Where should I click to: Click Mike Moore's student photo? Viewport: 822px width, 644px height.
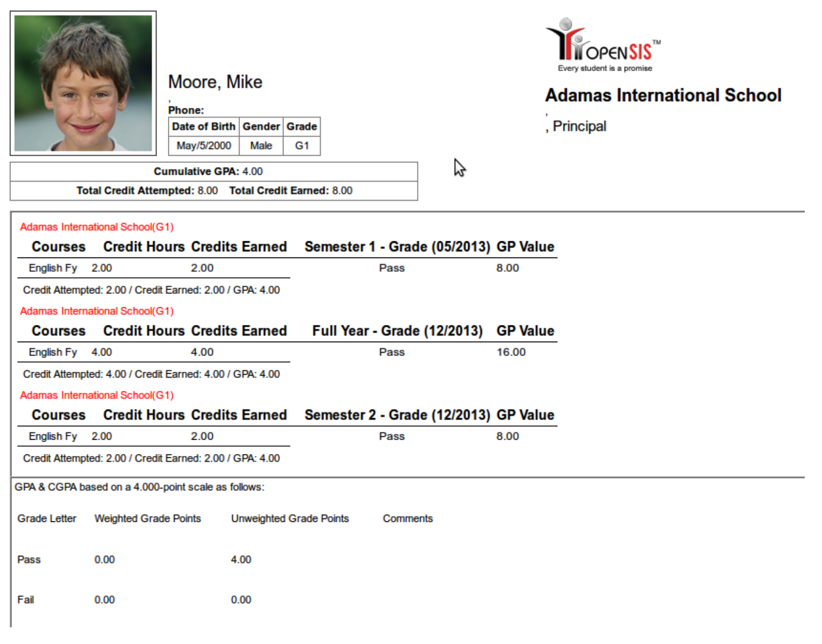pyautogui.click(x=83, y=83)
